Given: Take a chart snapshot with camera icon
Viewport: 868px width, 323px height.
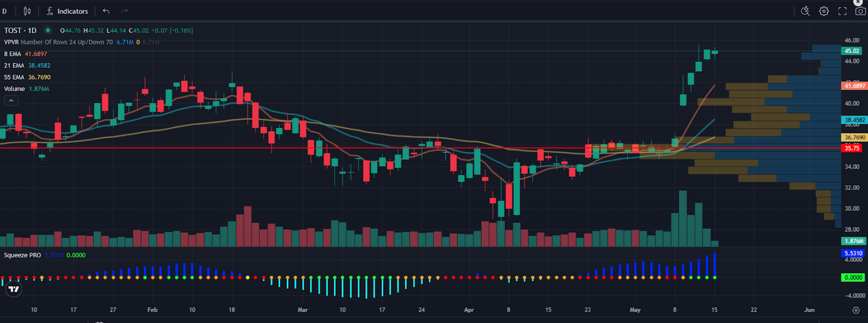Looking at the screenshot, I should (860, 11).
